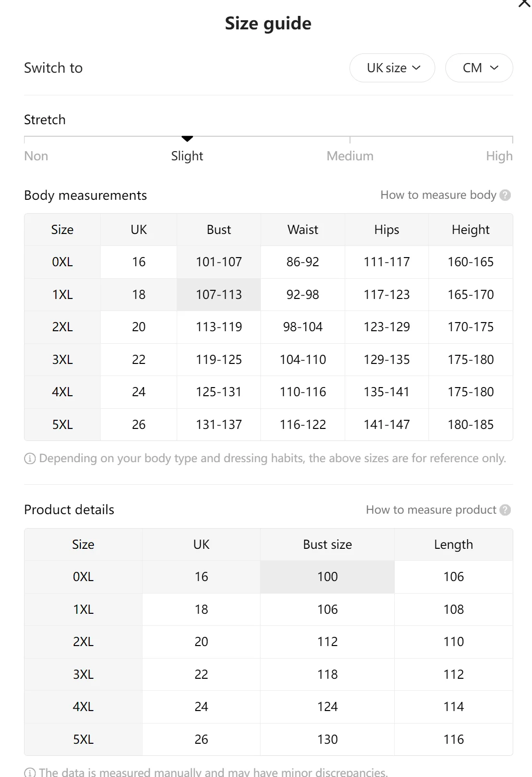This screenshot has width=532, height=777.
Task: Select the High stretch label
Action: click(x=499, y=156)
